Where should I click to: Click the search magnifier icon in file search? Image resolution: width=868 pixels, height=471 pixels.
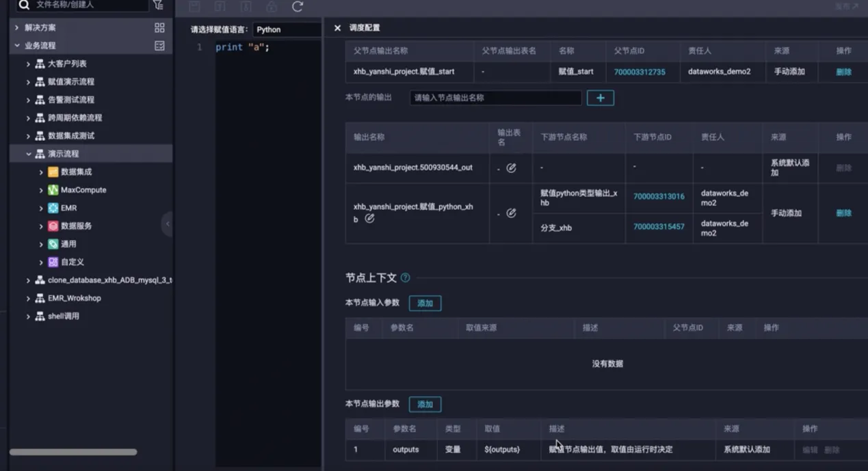pyautogui.click(x=24, y=5)
